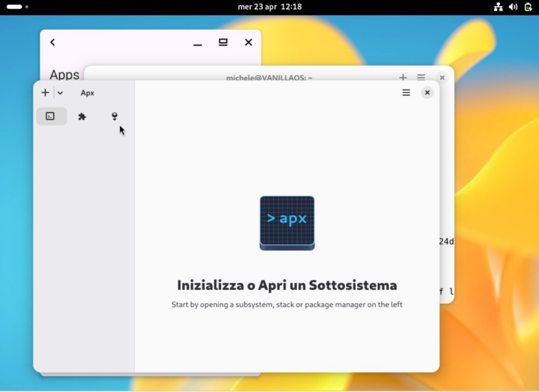Click the battery icon in top bar
This screenshot has width=539, height=392.
[528, 6]
